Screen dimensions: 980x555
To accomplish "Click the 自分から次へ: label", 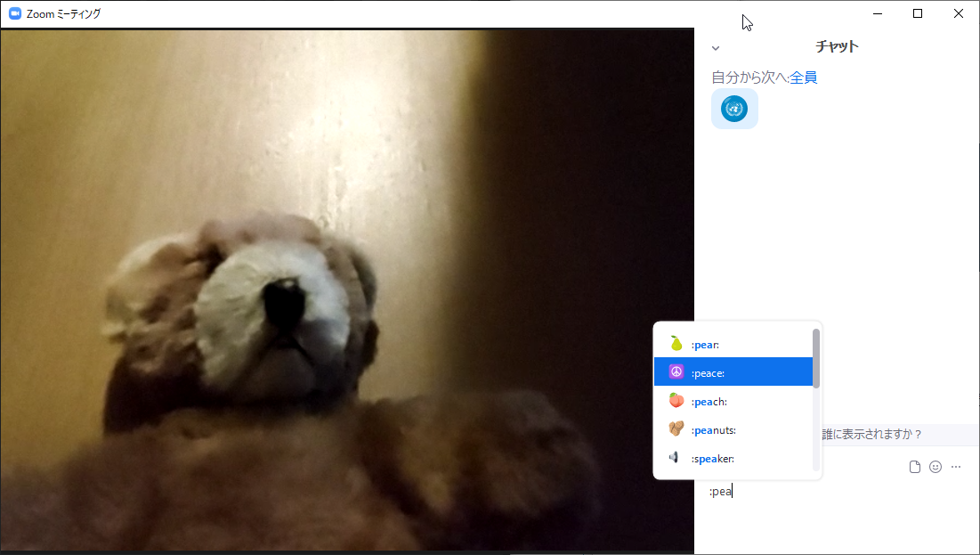I will point(750,78).
